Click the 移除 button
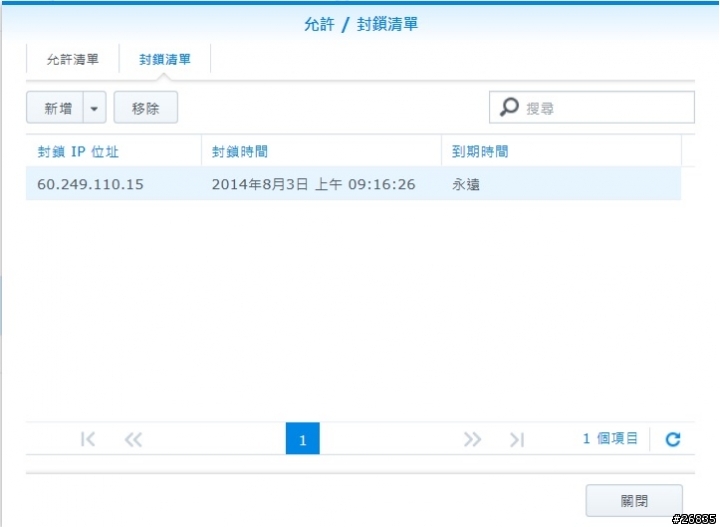The width and height of the screenshot is (720, 527). click(x=146, y=107)
